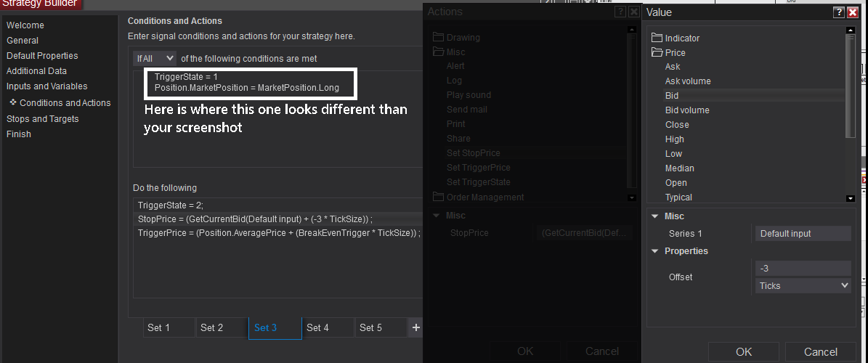Collapse the Misc section in Value dialog
This screenshot has height=363, width=868.
pos(655,216)
